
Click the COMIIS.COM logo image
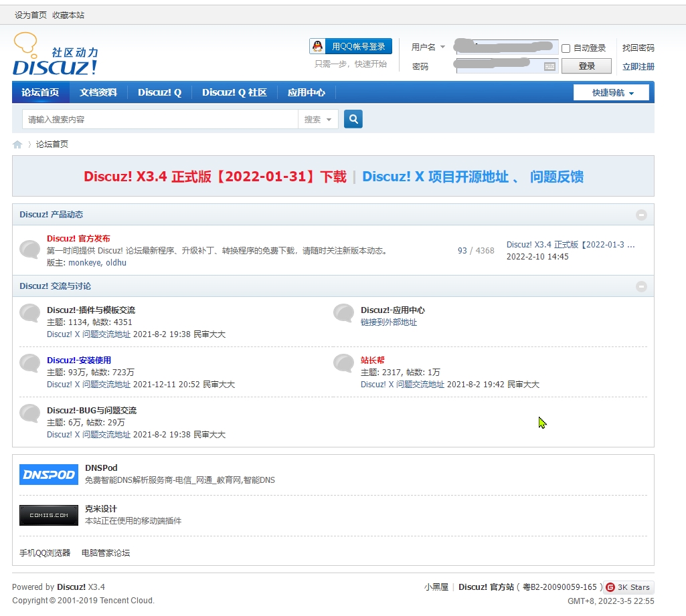(x=49, y=515)
